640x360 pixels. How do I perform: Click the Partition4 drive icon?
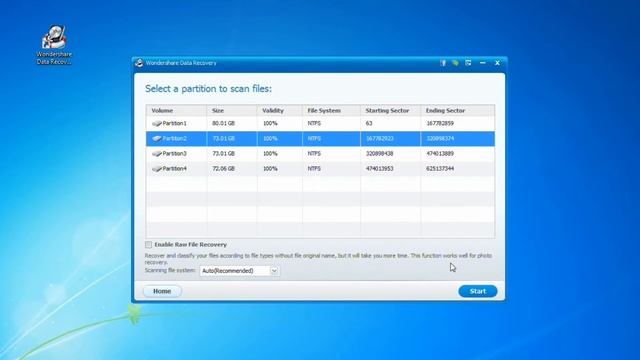coord(157,169)
